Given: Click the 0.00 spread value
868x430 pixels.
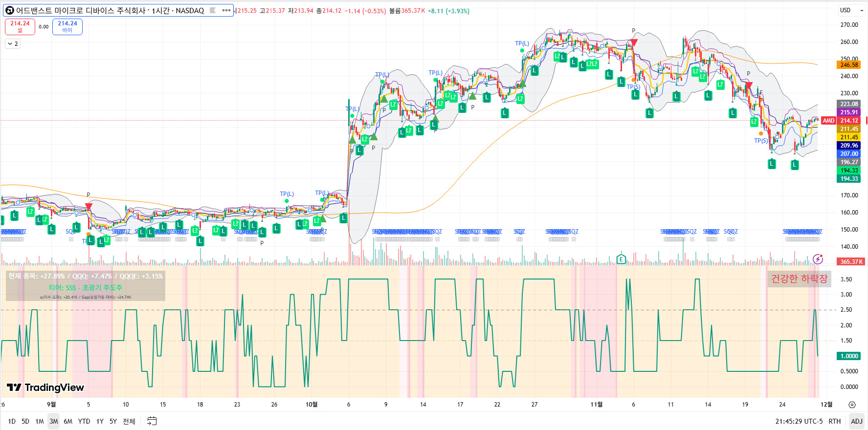Looking at the screenshot, I should pos(44,27).
